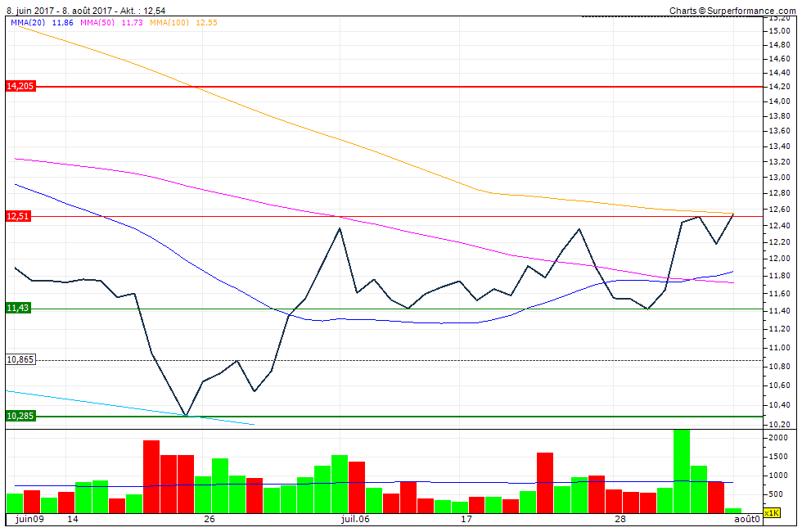Image resolution: width=802 pixels, height=532 pixels.
Task: Click the 28 date axis label
Action: tap(620, 519)
